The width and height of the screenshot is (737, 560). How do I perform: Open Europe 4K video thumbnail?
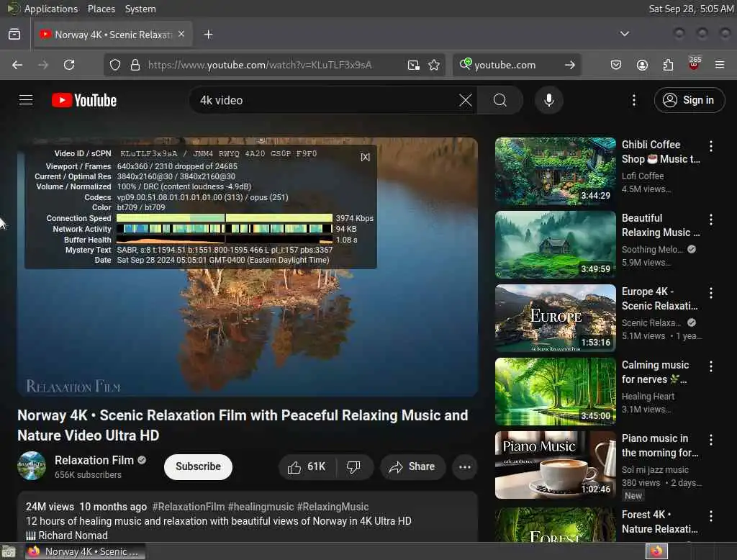tap(555, 318)
